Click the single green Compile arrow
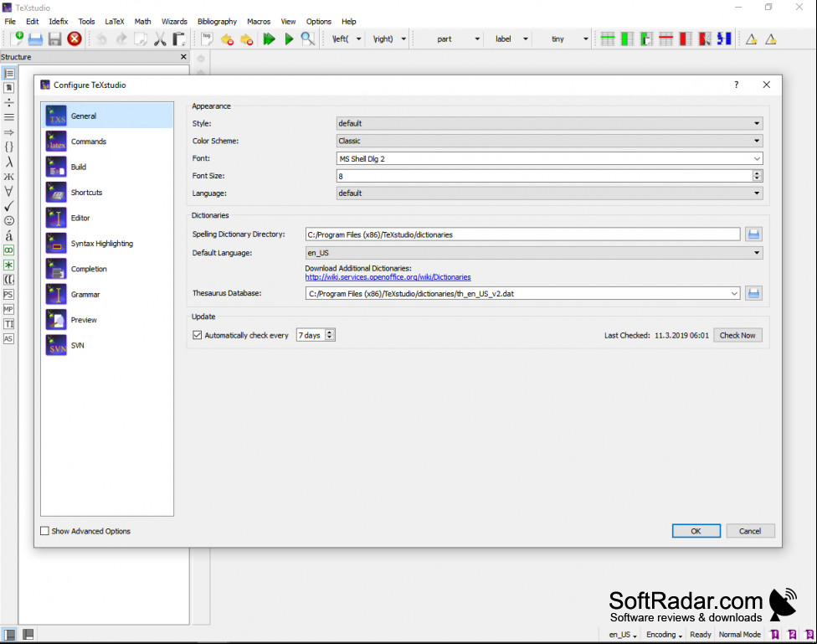This screenshot has height=644, width=817. pos(289,39)
